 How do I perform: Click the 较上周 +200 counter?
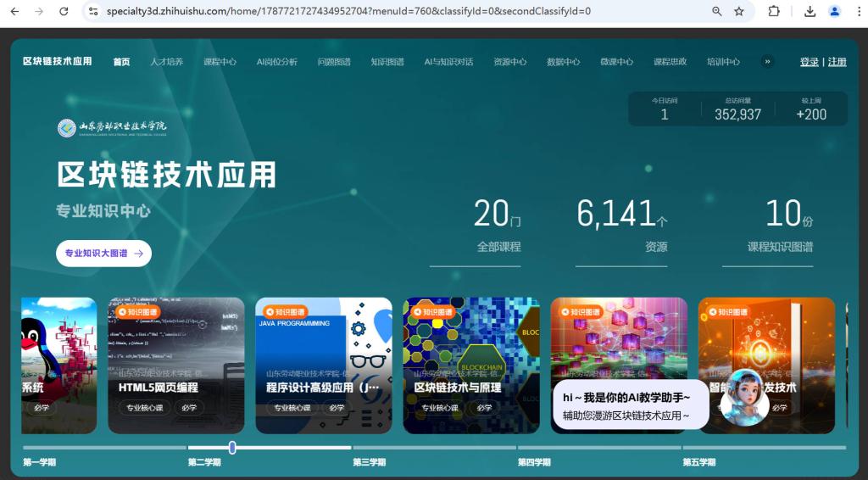tap(811, 109)
